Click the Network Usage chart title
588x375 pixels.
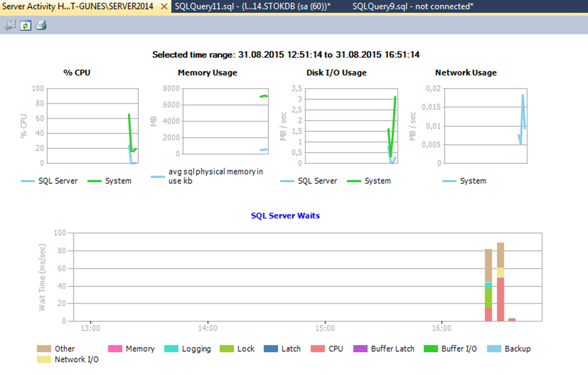click(466, 72)
